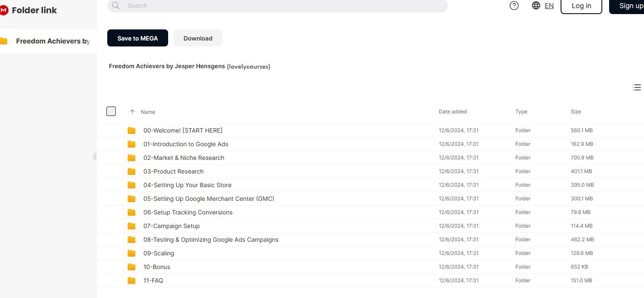Open the help question mark icon

(514, 6)
